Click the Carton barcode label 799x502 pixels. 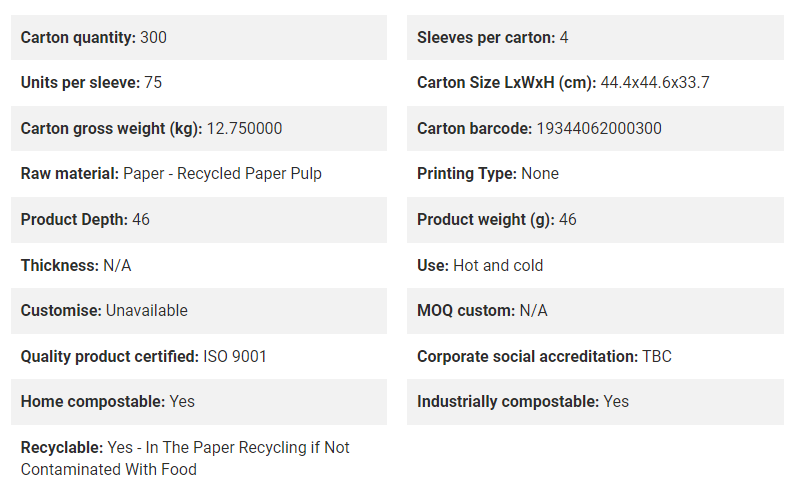click(x=474, y=128)
